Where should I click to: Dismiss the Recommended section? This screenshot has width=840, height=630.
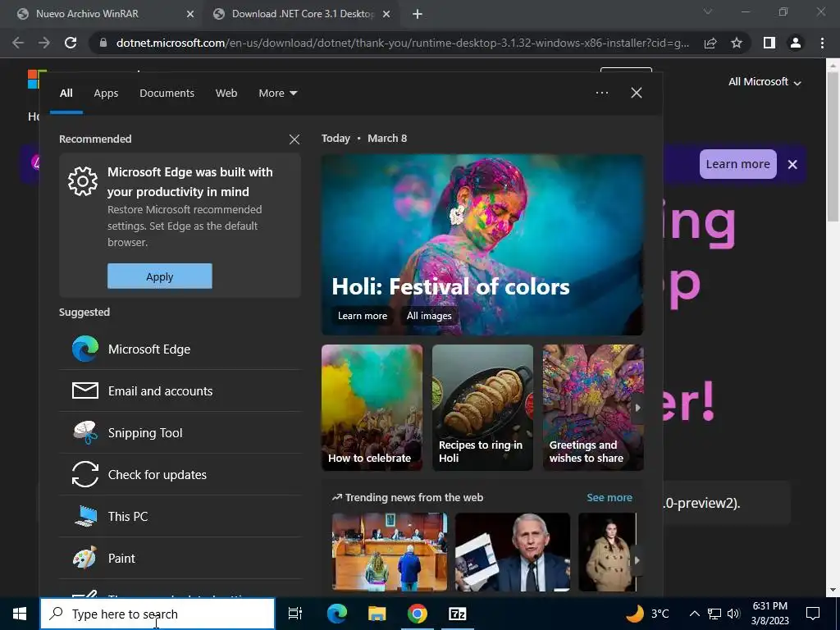(x=294, y=139)
